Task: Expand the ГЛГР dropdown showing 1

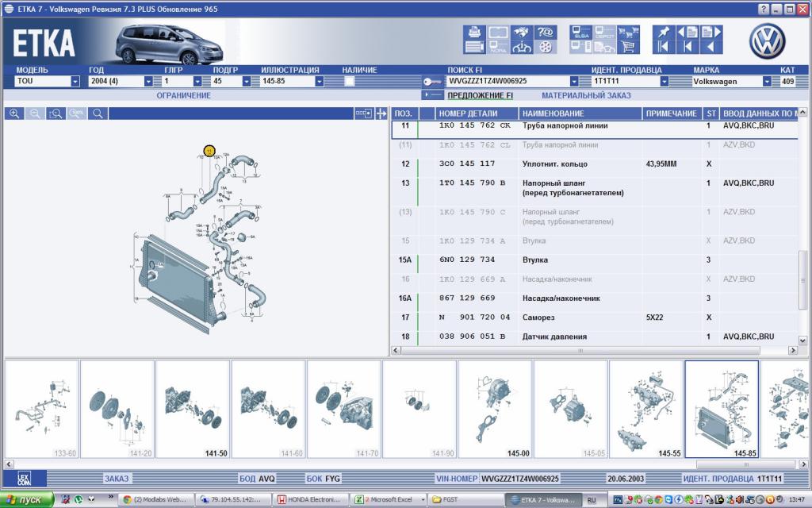Action: pyautogui.click(x=197, y=82)
